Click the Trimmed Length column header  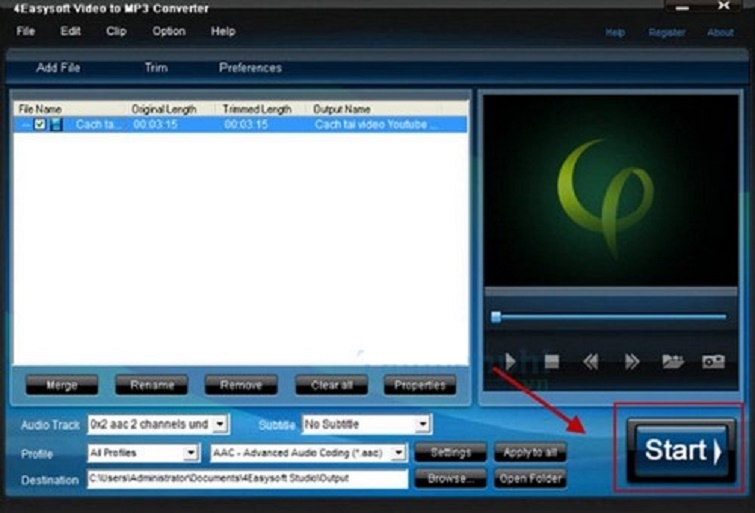260,109
